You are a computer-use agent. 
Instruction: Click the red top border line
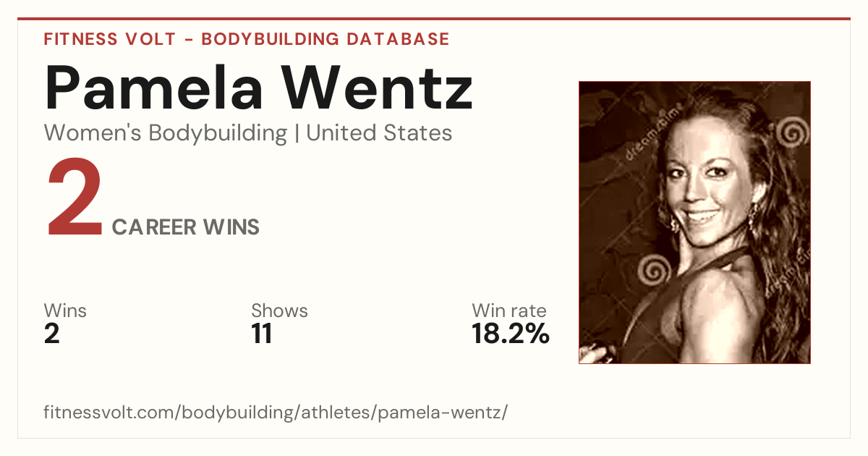[434, 19]
